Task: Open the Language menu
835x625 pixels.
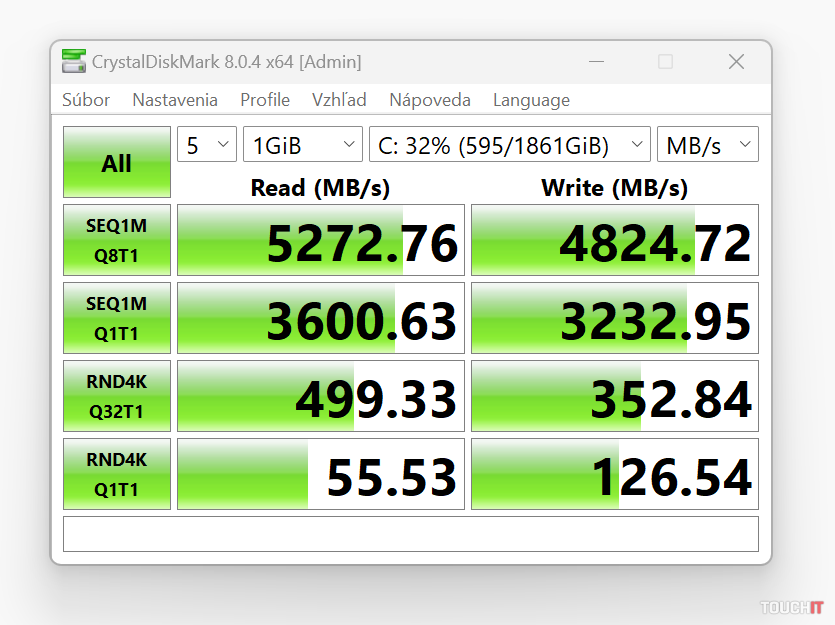Action: 531,100
